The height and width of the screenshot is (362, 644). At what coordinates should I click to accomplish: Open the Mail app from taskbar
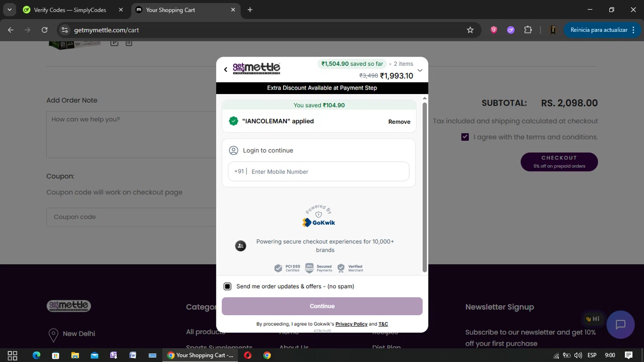click(x=94, y=355)
